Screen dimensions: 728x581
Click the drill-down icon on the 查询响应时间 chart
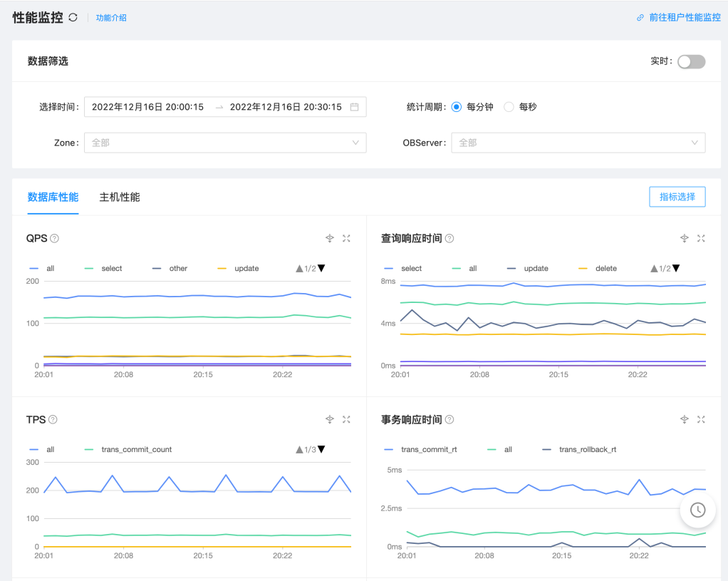click(685, 238)
